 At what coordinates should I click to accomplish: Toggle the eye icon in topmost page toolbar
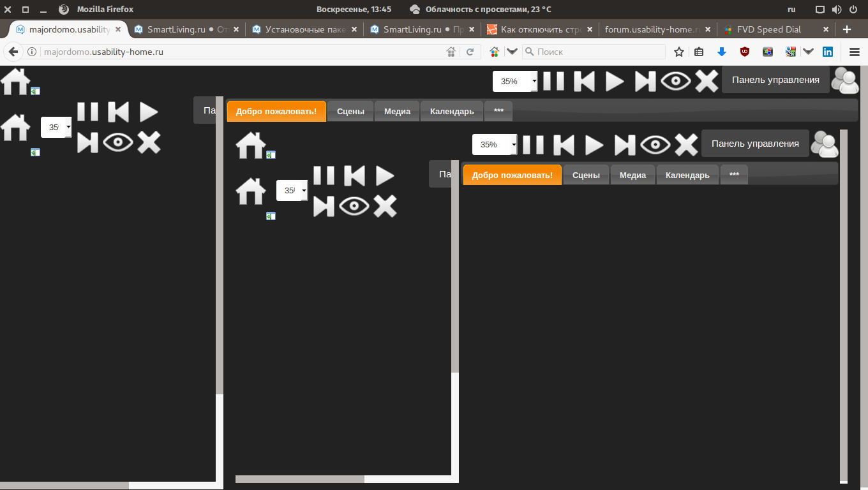[676, 81]
